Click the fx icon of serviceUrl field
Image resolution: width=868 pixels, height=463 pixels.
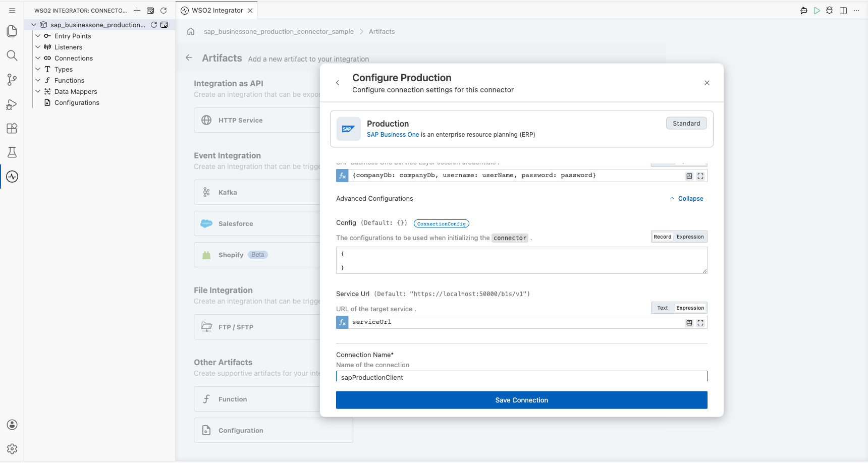click(342, 322)
